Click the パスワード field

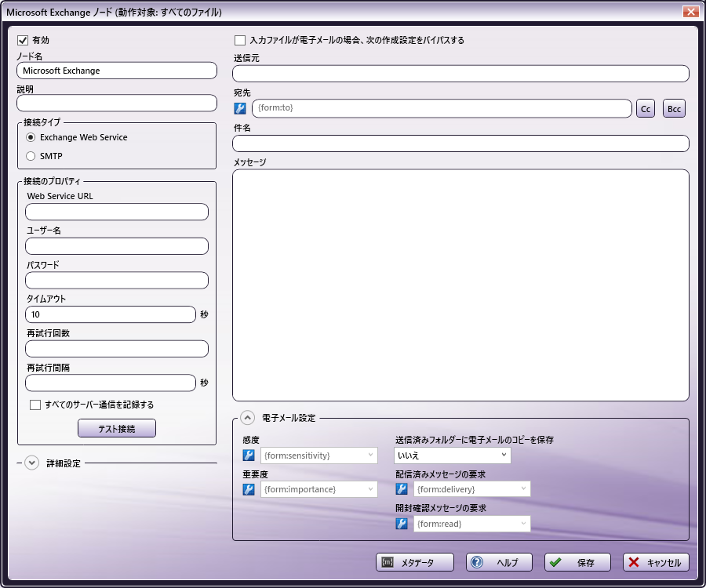coord(117,280)
